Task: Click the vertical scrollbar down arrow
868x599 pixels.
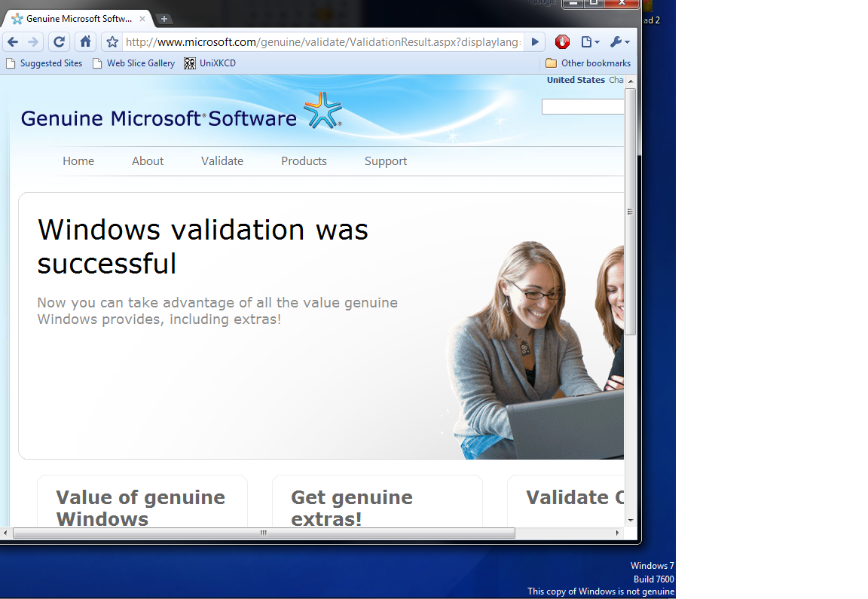Action: pos(631,521)
